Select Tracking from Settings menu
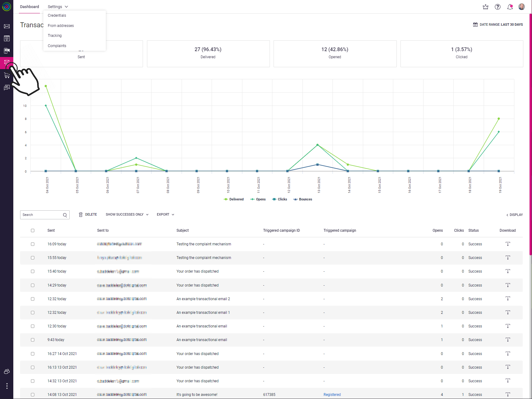This screenshot has width=532, height=399. (x=55, y=36)
